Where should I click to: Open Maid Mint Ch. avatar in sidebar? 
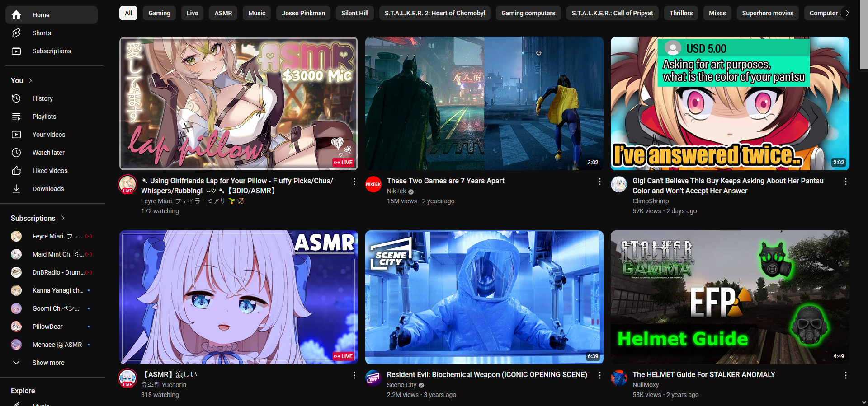click(16, 254)
